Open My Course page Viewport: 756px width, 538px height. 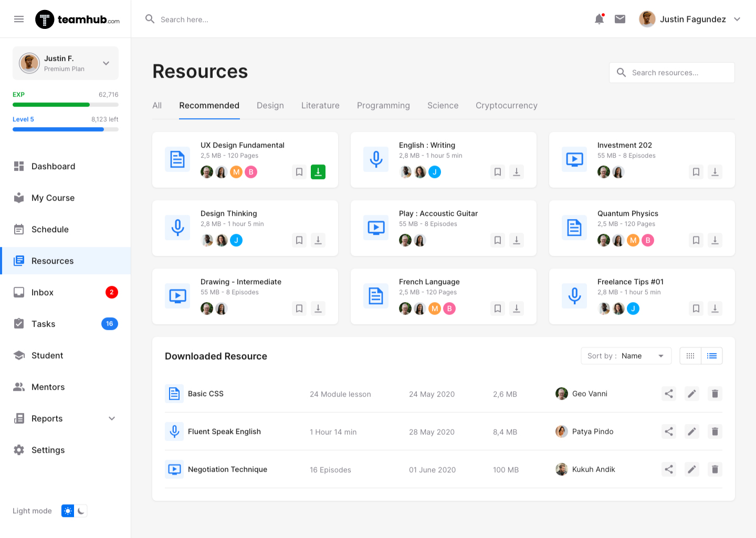[66, 198]
